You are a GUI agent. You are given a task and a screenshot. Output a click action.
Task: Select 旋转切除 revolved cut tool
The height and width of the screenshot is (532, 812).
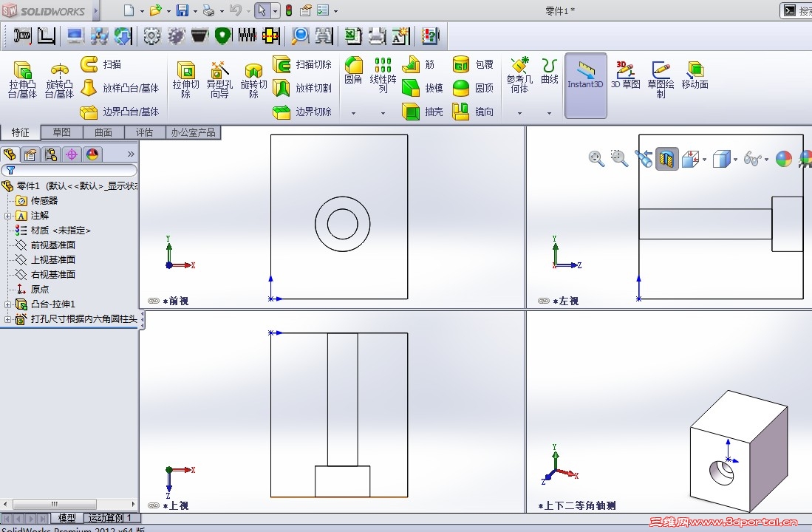(x=253, y=79)
